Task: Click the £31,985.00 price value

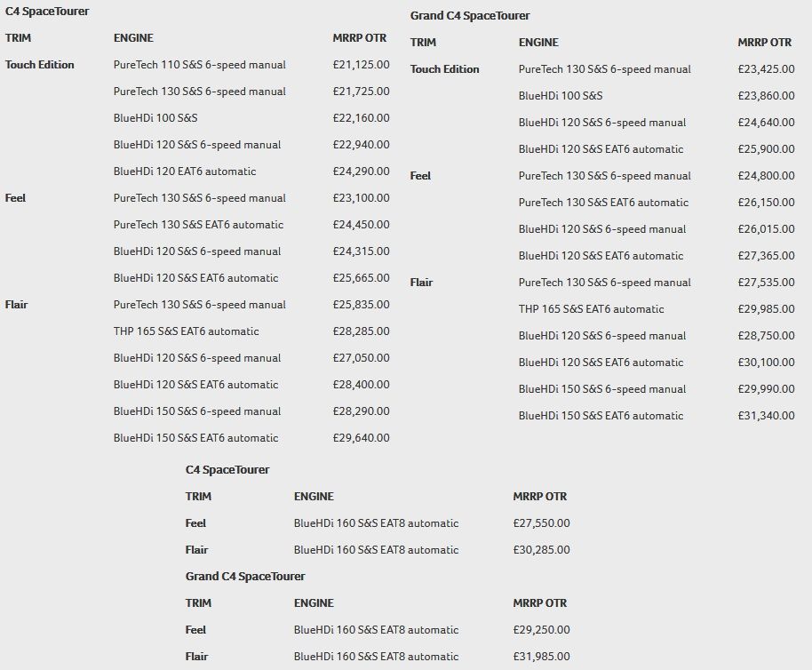Action: coord(541,657)
